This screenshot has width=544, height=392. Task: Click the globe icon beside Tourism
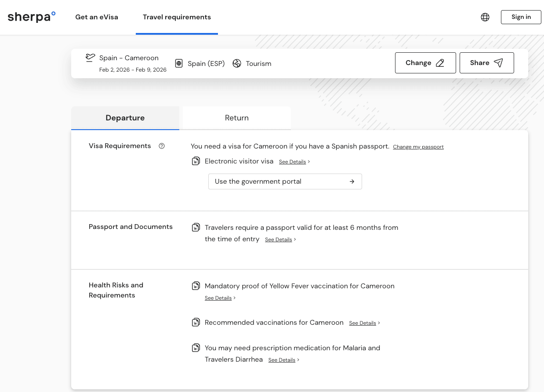(x=237, y=63)
